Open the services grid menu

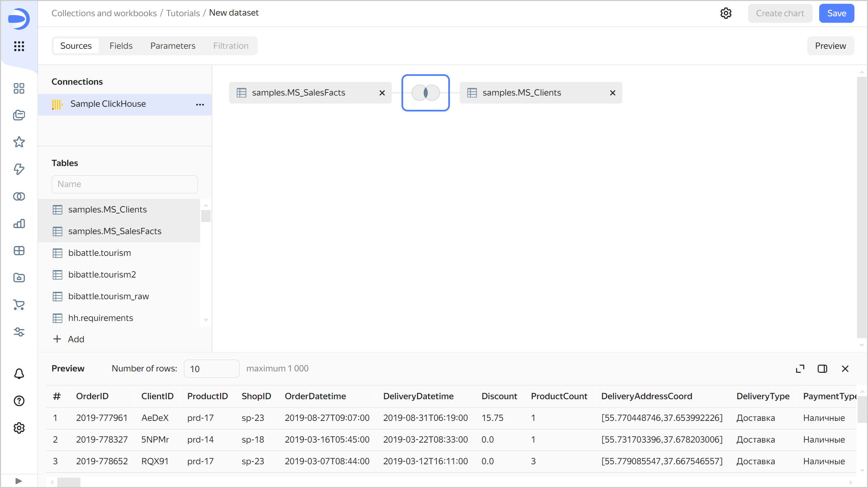click(x=19, y=46)
